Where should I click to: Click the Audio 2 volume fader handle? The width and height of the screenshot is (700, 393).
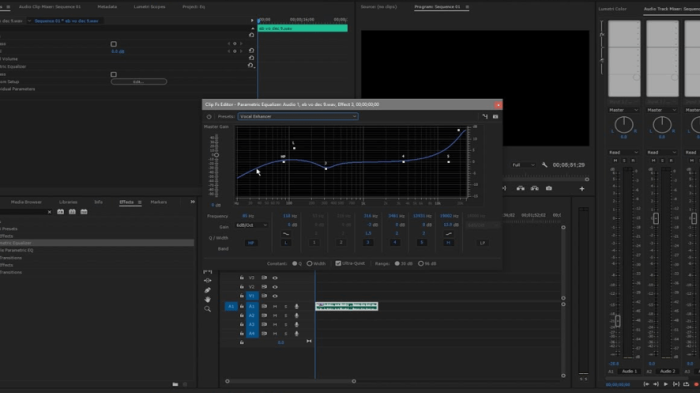coord(656,218)
